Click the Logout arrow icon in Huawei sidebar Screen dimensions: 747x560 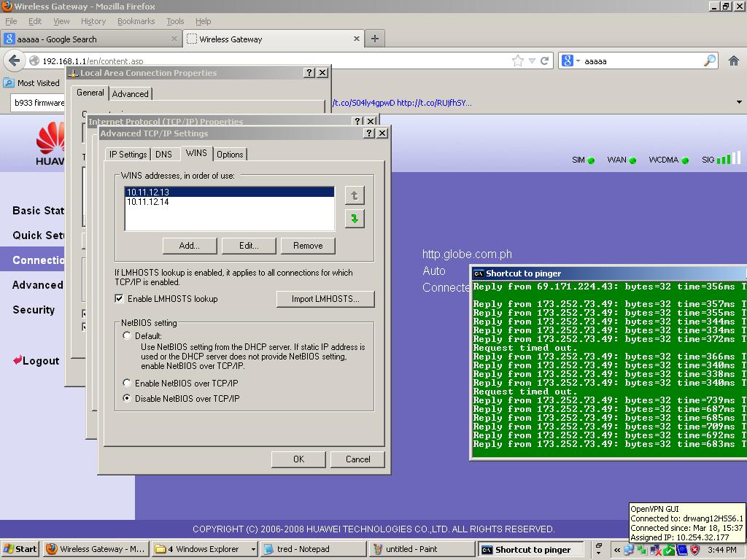(18, 360)
